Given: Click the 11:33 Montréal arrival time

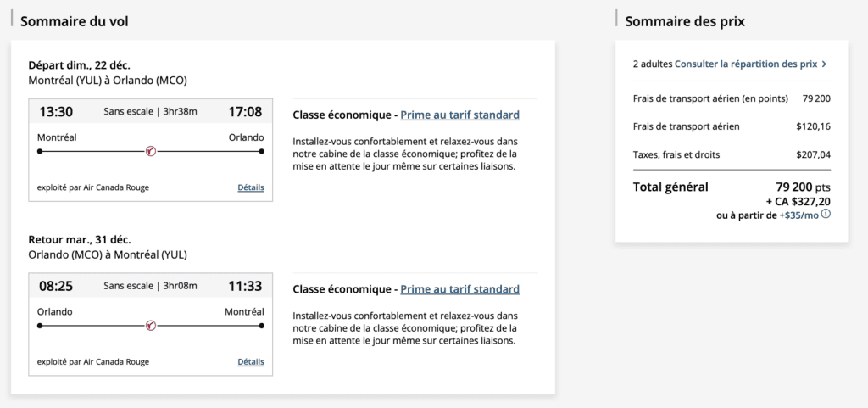Looking at the screenshot, I should pyautogui.click(x=245, y=286).
